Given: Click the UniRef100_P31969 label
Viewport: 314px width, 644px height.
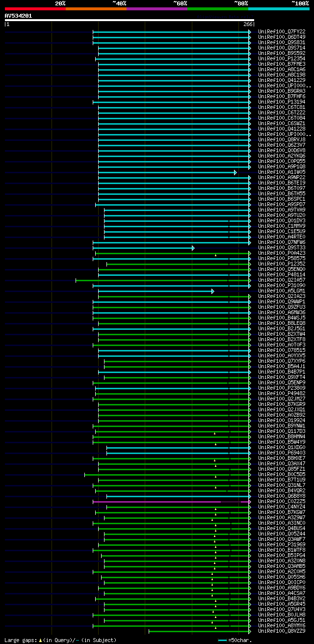Looking at the screenshot, I should (x=282, y=544).
